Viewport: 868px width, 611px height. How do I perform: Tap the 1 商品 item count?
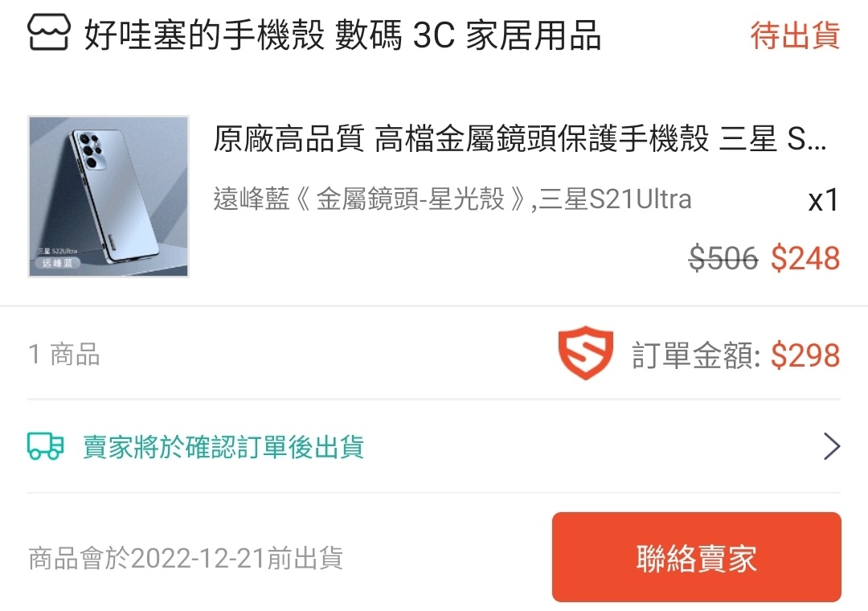pos(64,355)
